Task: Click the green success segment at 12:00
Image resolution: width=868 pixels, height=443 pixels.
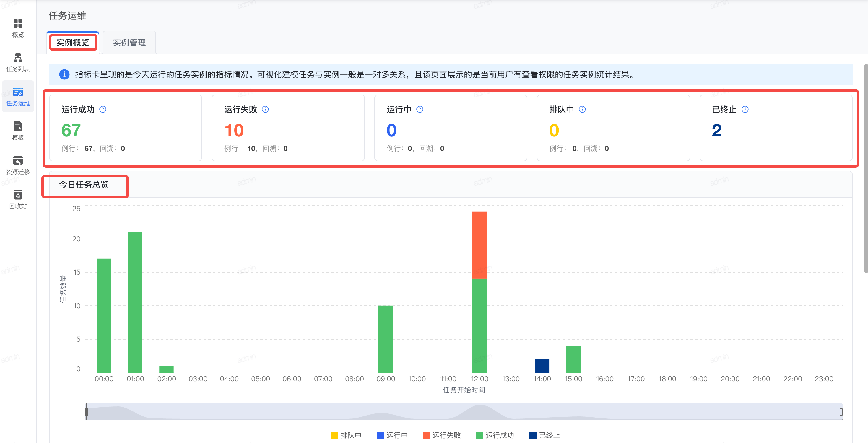Action: point(479,326)
